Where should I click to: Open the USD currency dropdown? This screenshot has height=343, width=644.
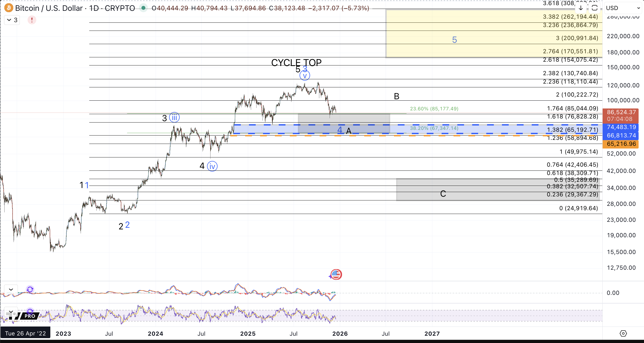(623, 8)
